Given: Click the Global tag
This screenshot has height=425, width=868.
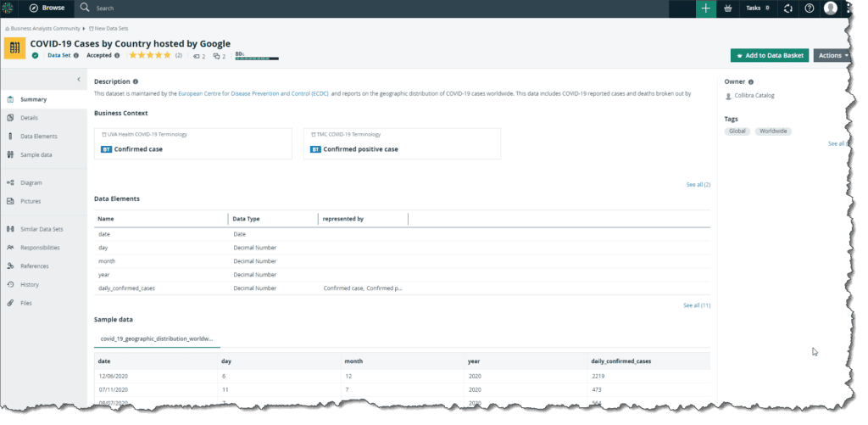Looking at the screenshot, I should (x=737, y=131).
